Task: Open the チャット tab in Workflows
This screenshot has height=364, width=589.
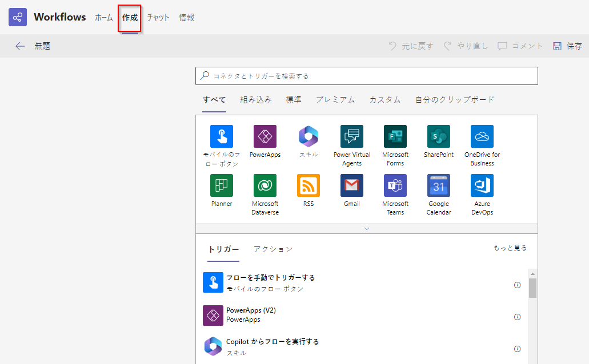Action: [158, 17]
